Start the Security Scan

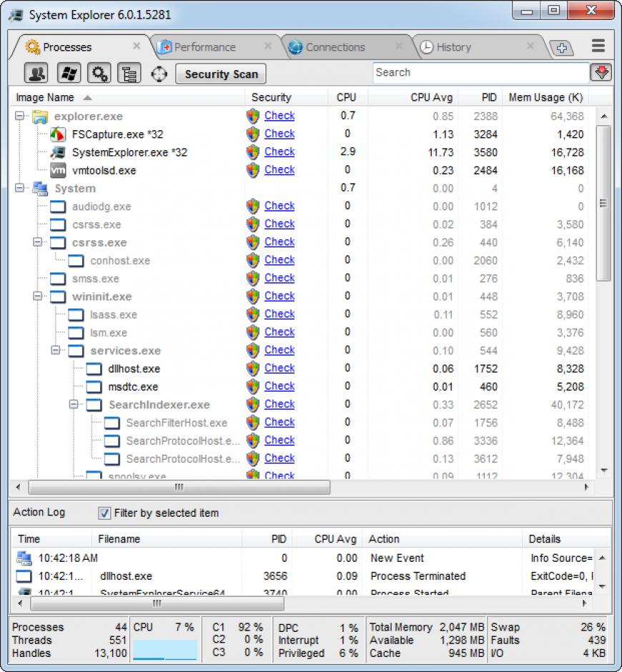(x=221, y=74)
